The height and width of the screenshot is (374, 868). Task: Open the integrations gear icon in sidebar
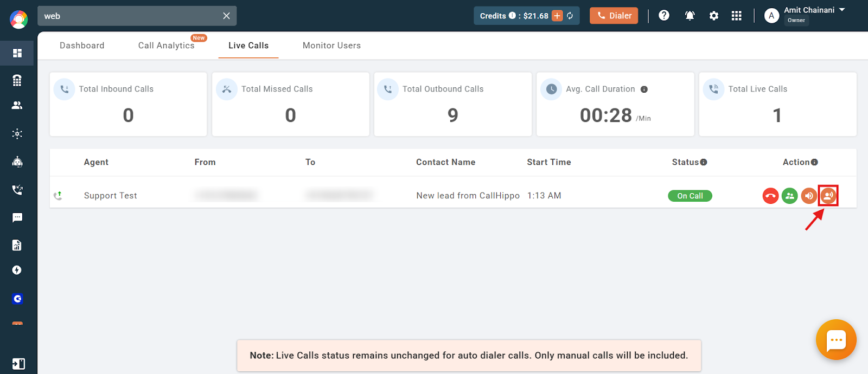coord(17,134)
